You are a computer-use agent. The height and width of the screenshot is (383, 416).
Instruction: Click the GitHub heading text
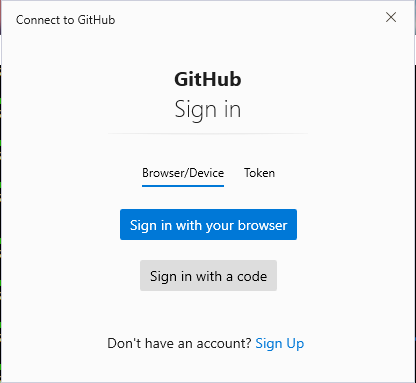tap(208, 80)
